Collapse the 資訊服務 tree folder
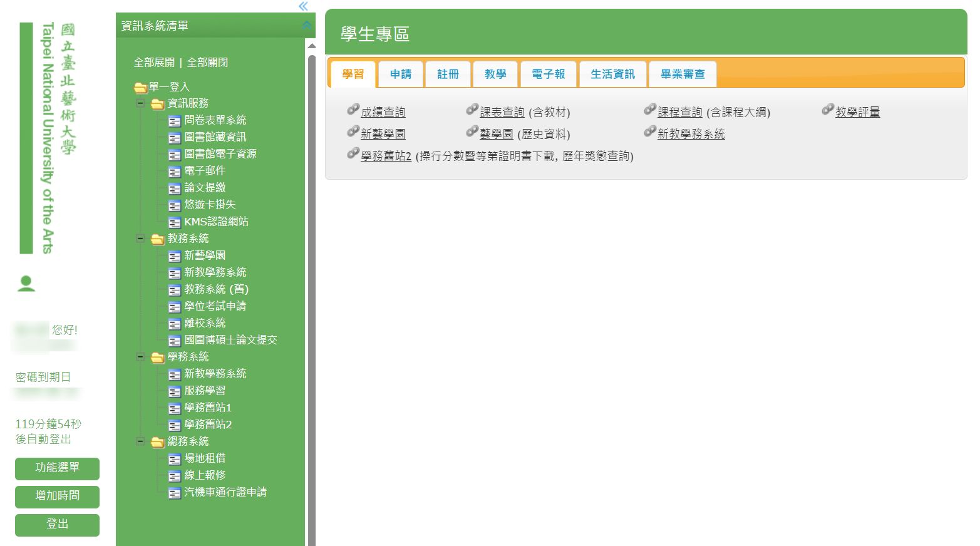The width and height of the screenshot is (980, 546). 141,103
